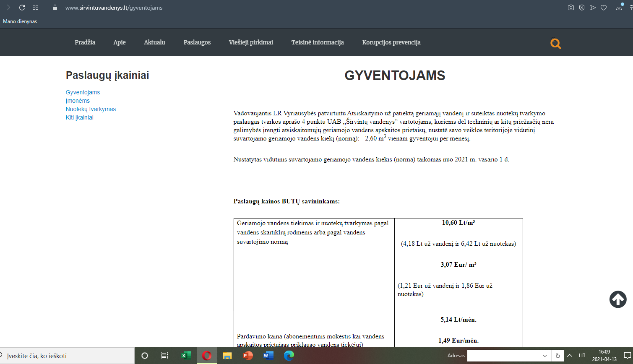This screenshot has width=633, height=364.
Task: Click the Windows taskbar search field
Action: pyautogui.click(x=67, y=356)
